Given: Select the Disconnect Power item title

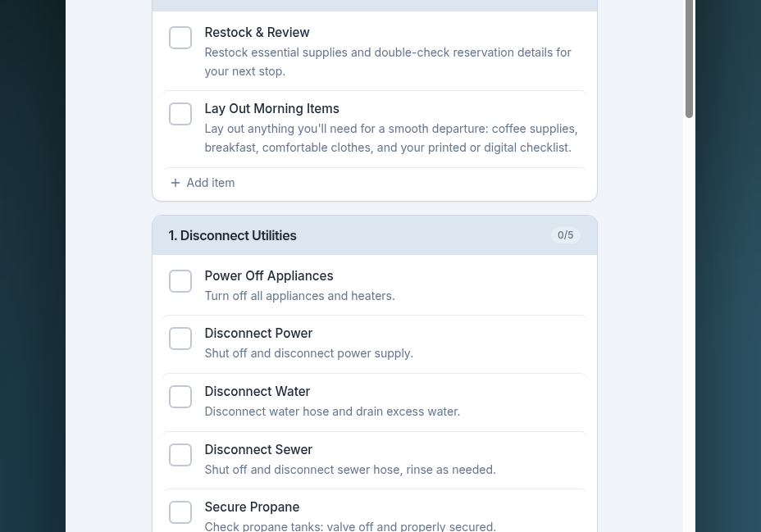Looking at the screenshot, I should pyautogui.click(x=258, y=334).
